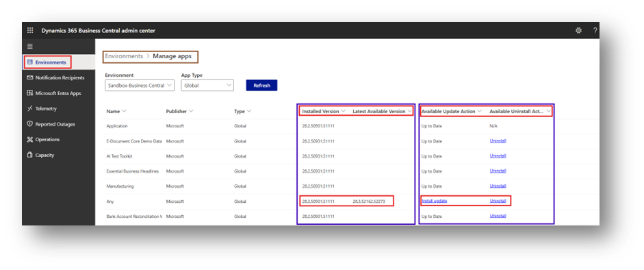Select Bank Account Reconciliation name cell
This screenshot has height=270, width=644.
134,216
